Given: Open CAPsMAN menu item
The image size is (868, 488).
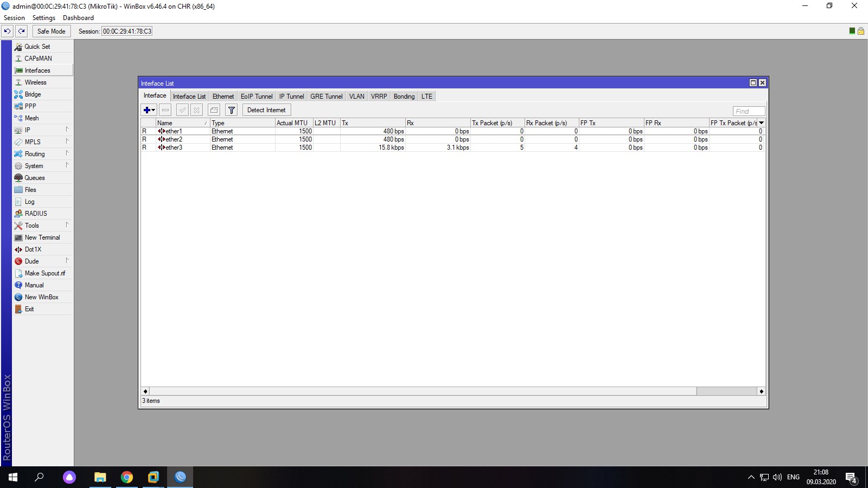Looking at the screenshot, I should point(43,59).
